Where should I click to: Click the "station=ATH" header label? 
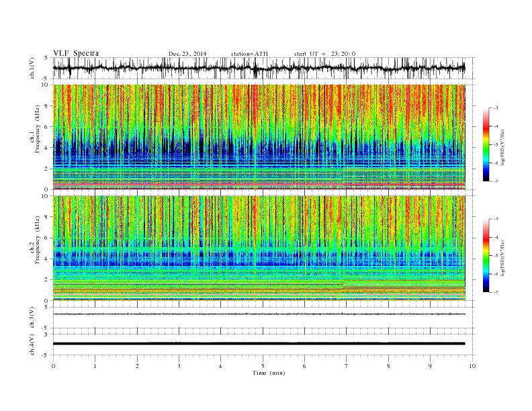pos(249,54)
